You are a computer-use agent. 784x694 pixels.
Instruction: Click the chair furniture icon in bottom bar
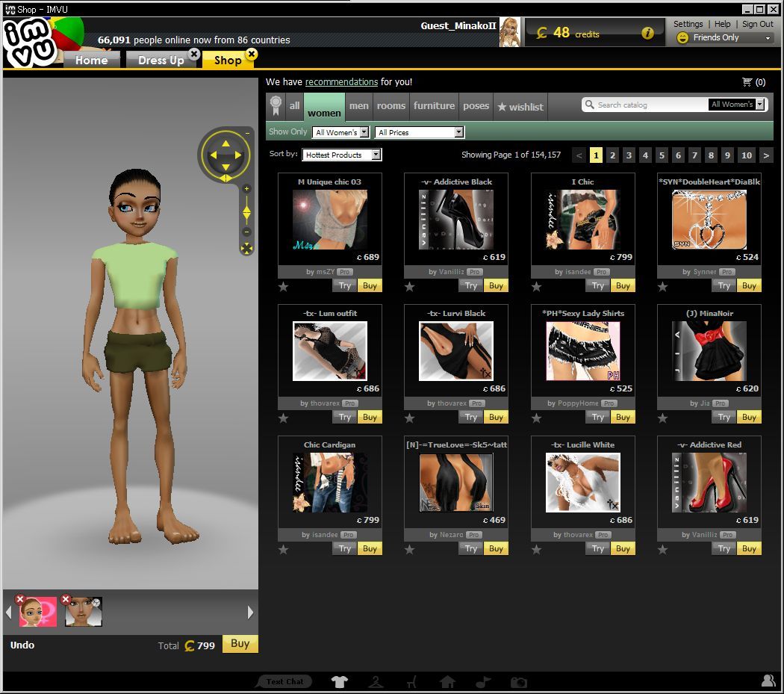coord(411,681)
